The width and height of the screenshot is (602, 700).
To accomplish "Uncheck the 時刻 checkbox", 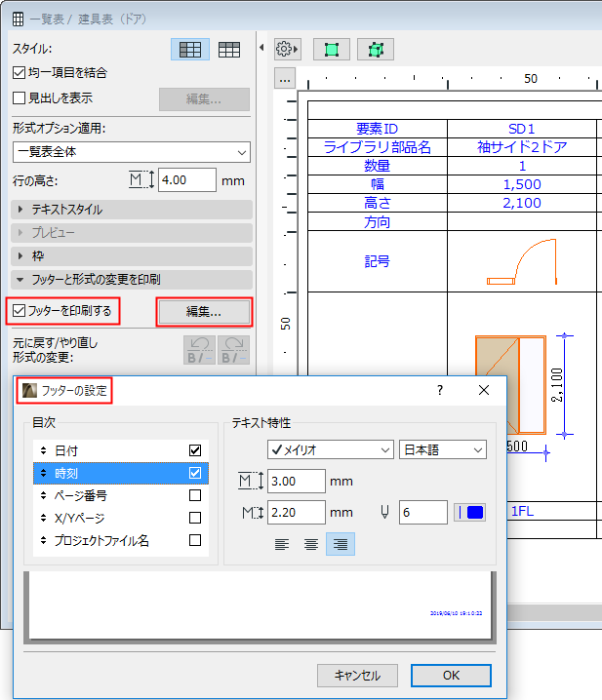I will click(x=195, y=473).
